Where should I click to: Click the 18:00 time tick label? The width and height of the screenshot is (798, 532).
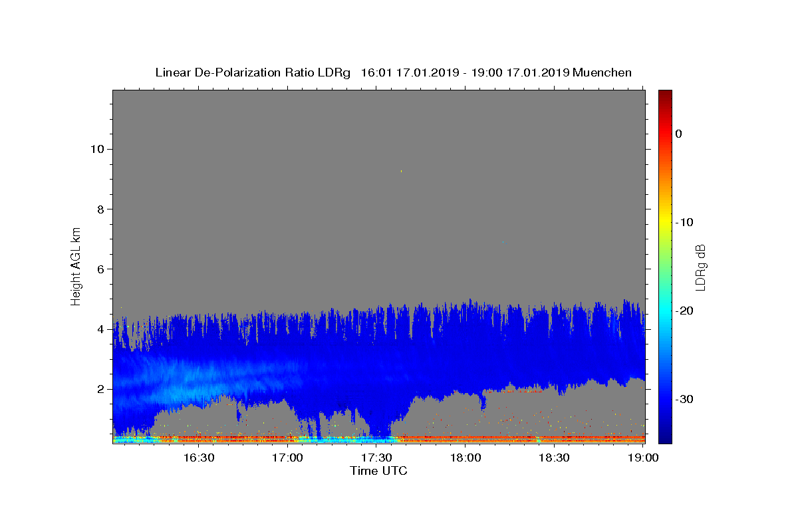click(x=465, y=458)
